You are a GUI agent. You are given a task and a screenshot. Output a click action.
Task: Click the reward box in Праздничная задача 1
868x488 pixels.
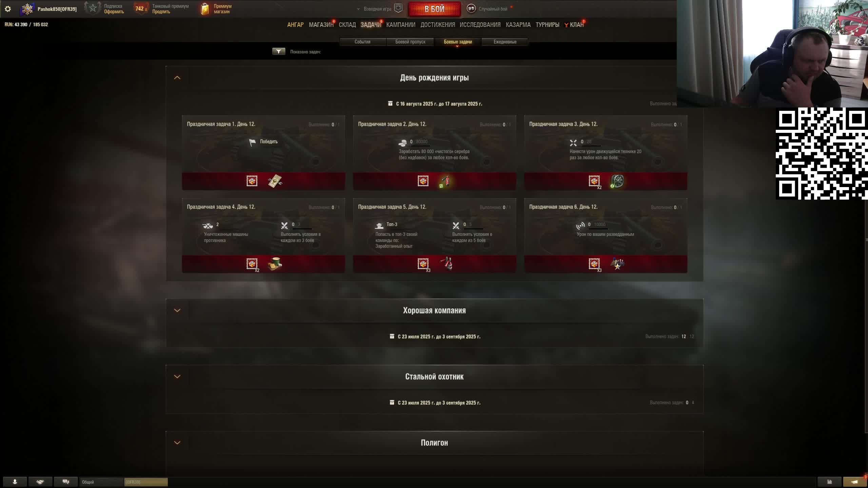(252, 181)
